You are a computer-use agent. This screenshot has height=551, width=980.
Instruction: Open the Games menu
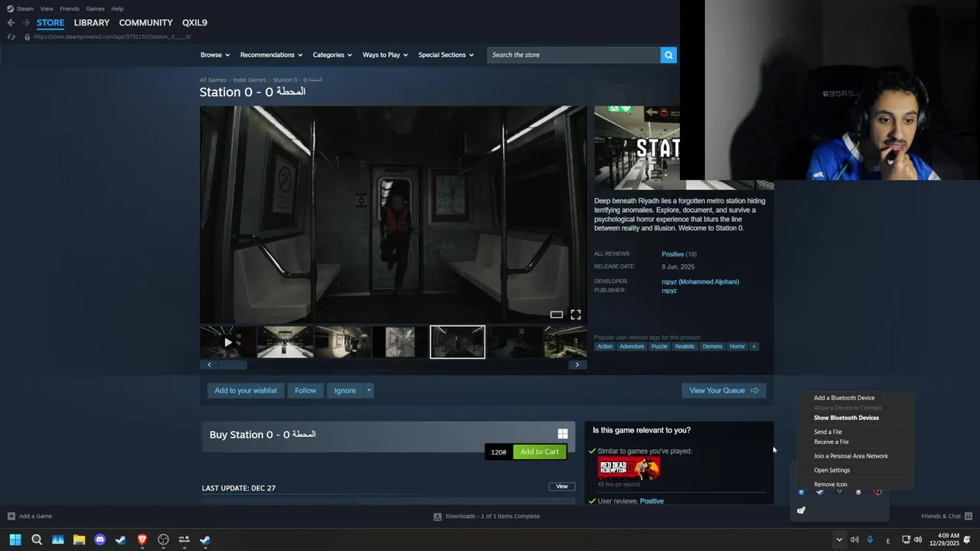pyautogui.click(x=95, y=8)
